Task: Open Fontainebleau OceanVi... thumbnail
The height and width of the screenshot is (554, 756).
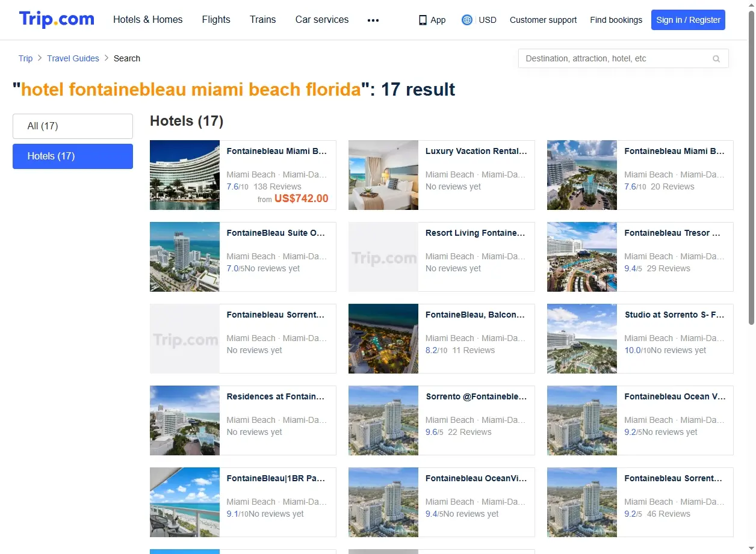Action: [x=383, y=502]
